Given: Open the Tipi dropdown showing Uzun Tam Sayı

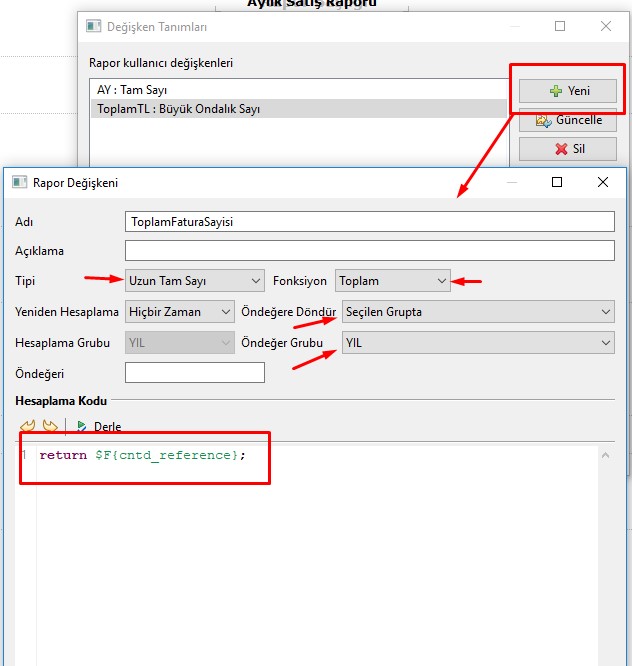Looking at the screenshot, I should [195, 281].
